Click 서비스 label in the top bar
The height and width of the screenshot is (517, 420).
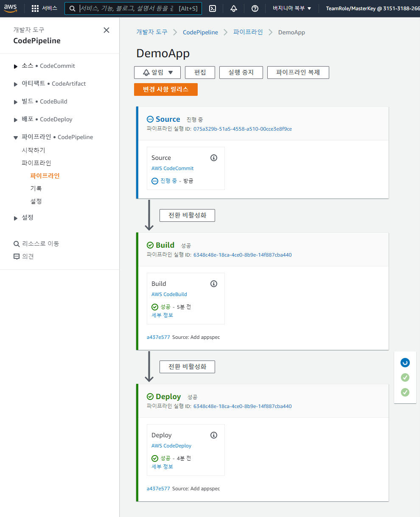(50, 8)
